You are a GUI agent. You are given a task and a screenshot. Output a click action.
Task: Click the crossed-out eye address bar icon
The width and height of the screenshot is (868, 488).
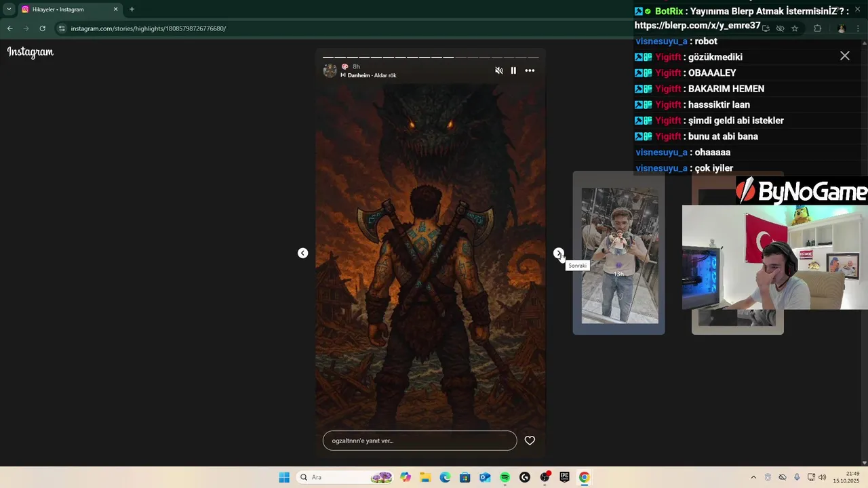click(x=780, y=28)
